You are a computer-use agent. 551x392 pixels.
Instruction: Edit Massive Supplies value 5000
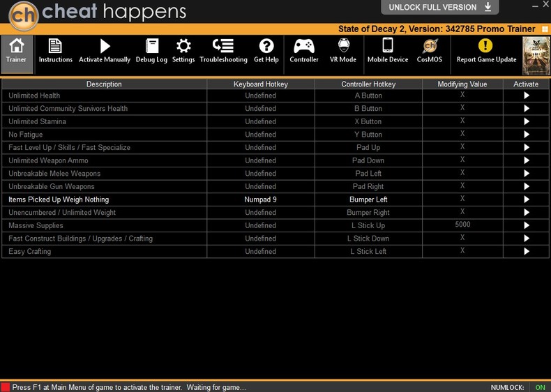tap(462, 225)
